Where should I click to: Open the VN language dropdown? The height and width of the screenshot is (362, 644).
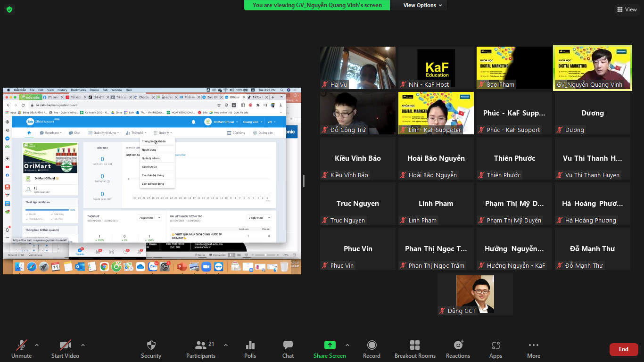(271, 122)
